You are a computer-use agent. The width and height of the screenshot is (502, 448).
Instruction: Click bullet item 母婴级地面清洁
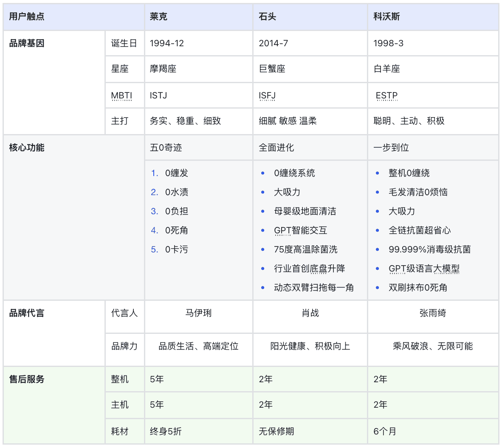click(x=305, y=211)
